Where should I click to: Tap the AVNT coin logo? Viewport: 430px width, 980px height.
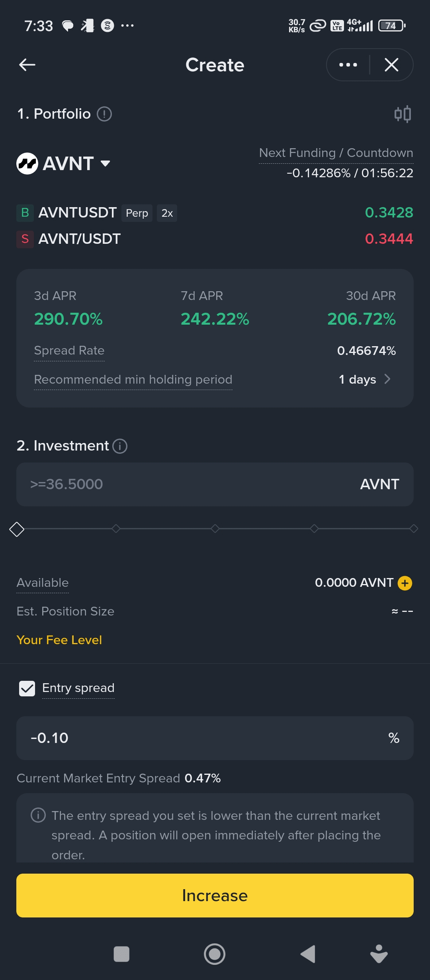point(27,163)
